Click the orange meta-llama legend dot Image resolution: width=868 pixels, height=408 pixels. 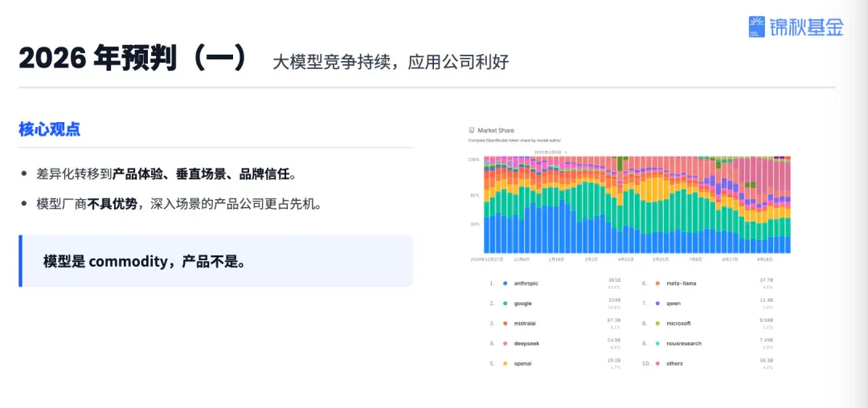point(657,284)
